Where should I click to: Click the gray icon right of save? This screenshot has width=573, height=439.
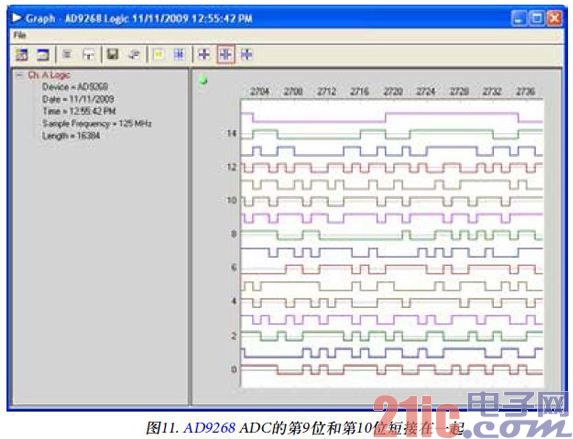pyautogui.click(x=134, y=55)
